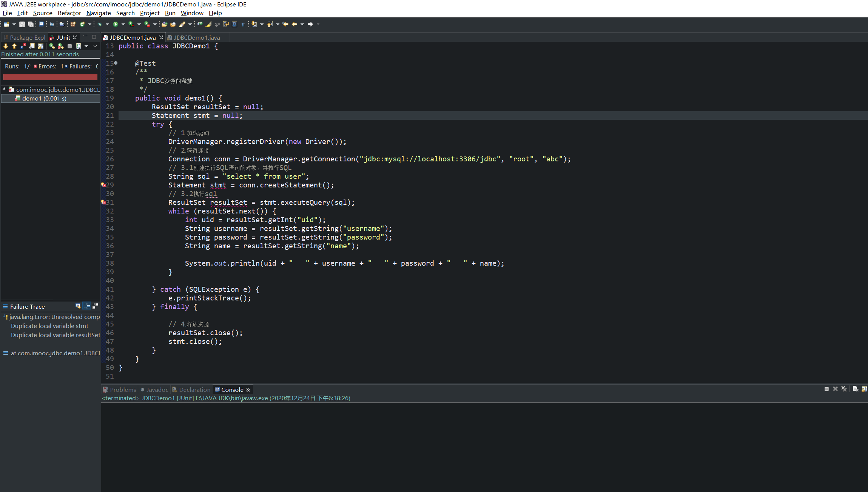
Task: Click the Rerun Test icon in JUnit view
Action: coord(52,46)
